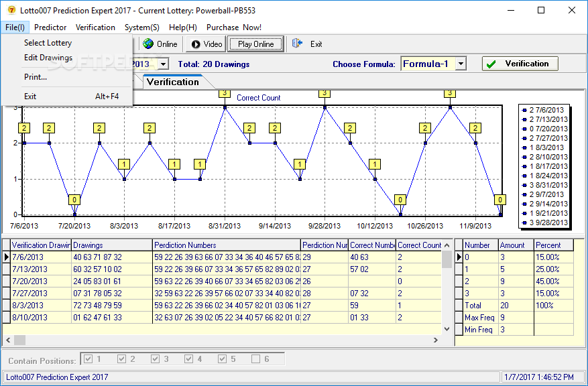Click the table's vertical scrollbar up arrow
This screenshot has width=588, height=386.
click(x=447, y=245)
